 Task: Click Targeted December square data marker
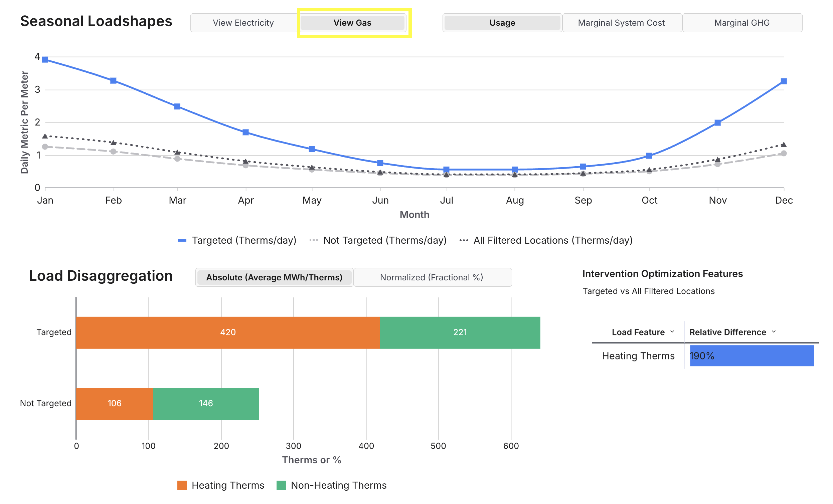(x=784, y=81)
